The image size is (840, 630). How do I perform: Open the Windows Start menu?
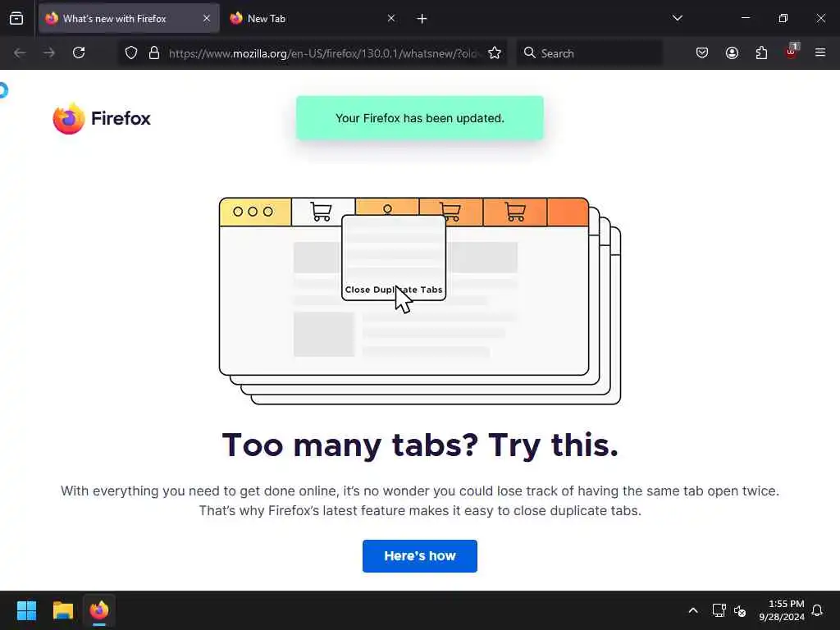26,610
